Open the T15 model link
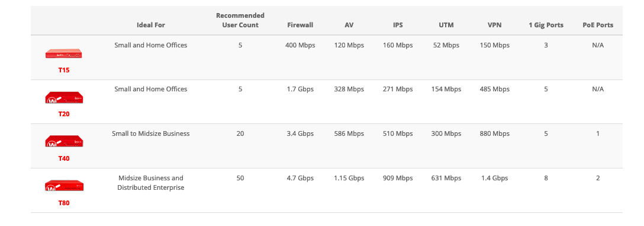The height and width of the screenshot is (226, 644). click(64, 71)
